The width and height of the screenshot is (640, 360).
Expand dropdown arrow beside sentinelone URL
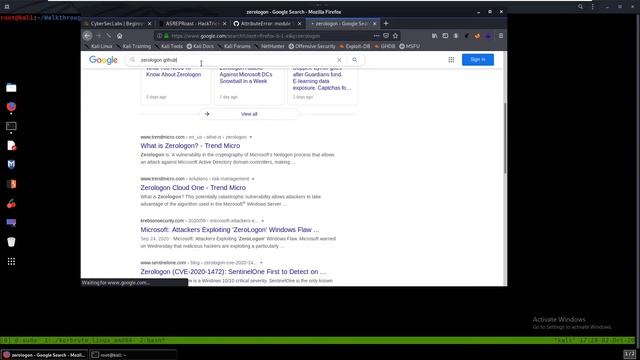click(x=261, y=263)
